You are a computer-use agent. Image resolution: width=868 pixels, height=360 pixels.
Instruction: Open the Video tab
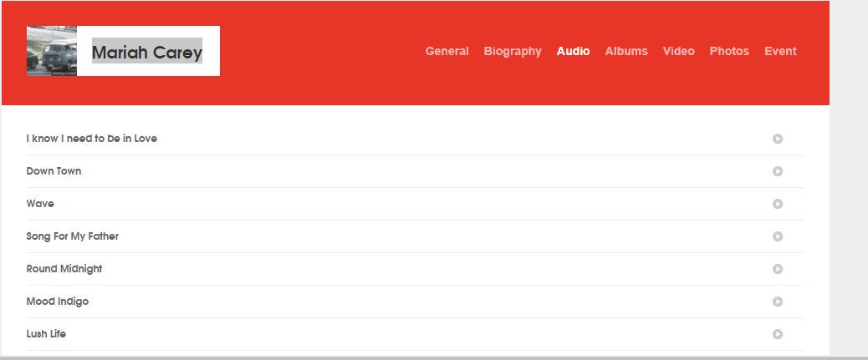[x=678, y=51]
